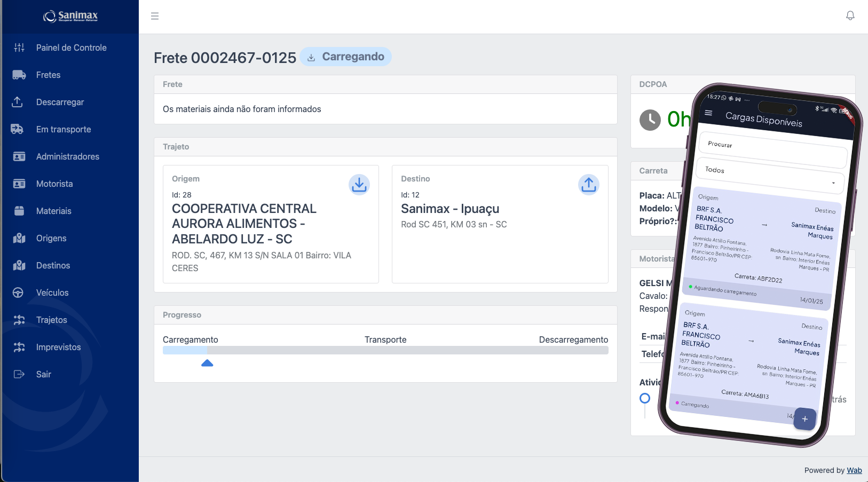Click the Veículos steering wheel icon
Image resolution: width=868 pixels, height=482 pixels.
pyautogui.click(x=18, y=293)
